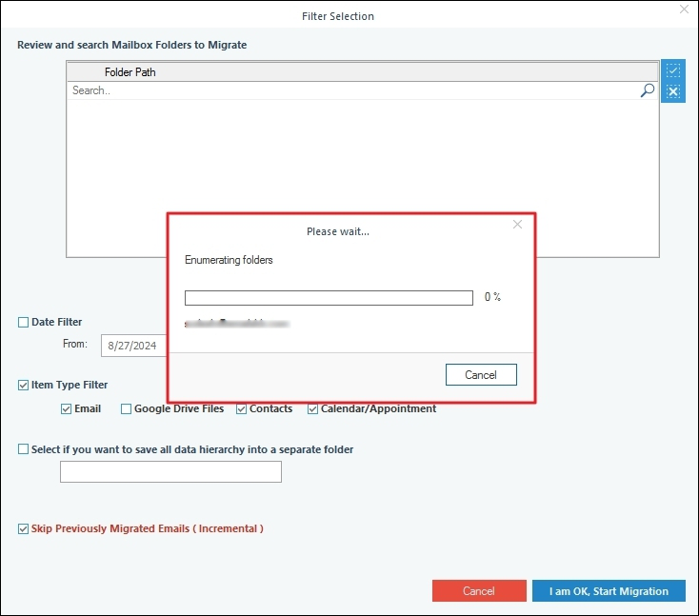Enable the Date Filter checkbox
Image resolution: width=699 pixels, height=616 pixels.
pos(23,322)
